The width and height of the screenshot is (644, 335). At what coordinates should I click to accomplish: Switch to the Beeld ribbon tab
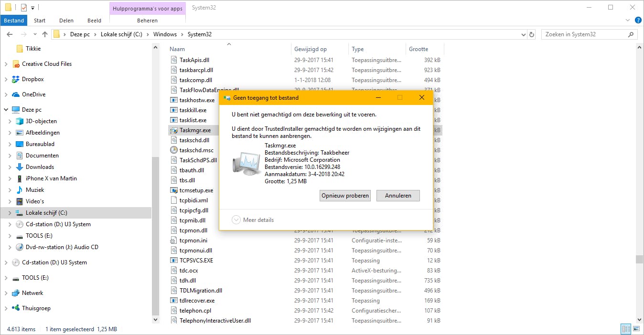(x=94, y=21)
